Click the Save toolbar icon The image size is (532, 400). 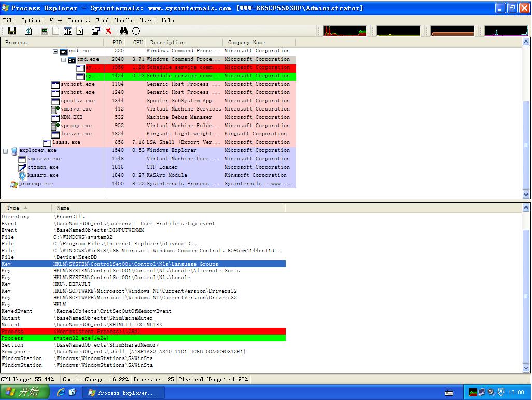tap(12, 31)
